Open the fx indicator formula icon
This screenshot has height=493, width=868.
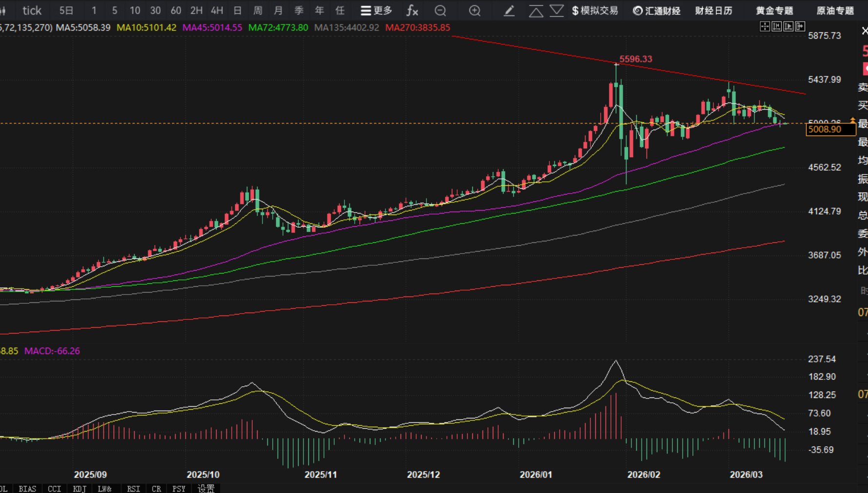tap(412, 11)
